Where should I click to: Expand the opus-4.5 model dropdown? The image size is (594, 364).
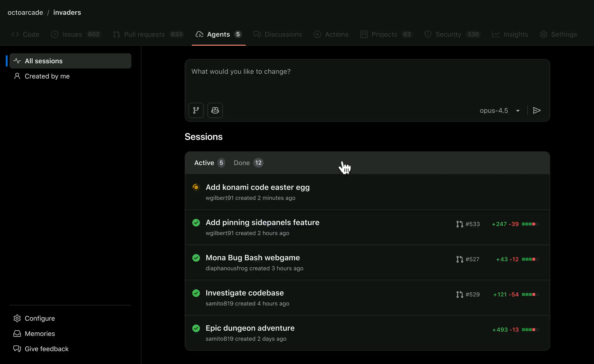[x=500, y=110]
